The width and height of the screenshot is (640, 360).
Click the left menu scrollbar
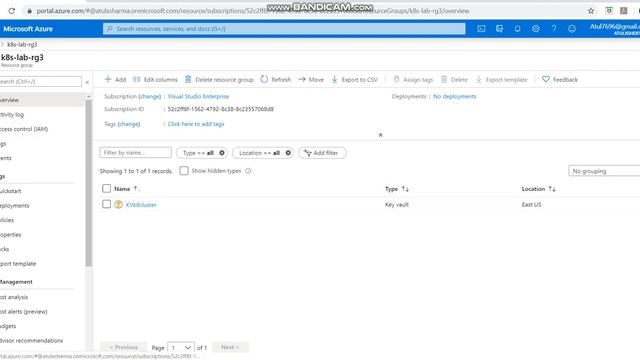point(89,183)
